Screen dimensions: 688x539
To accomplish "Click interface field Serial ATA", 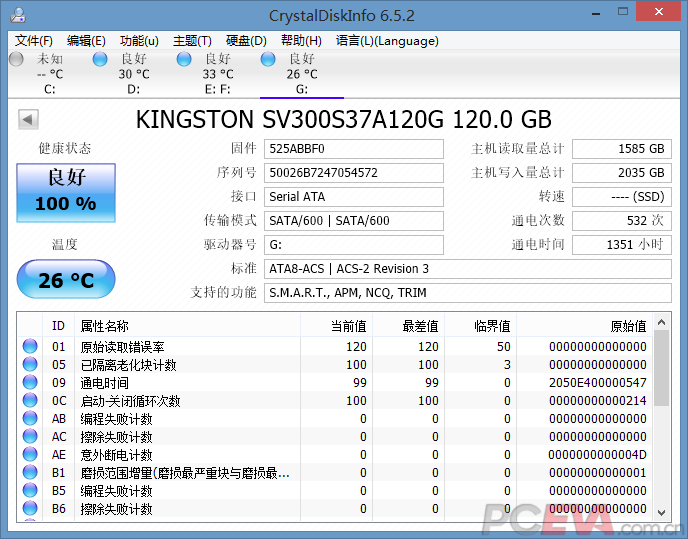I will (x=354, y=197).
